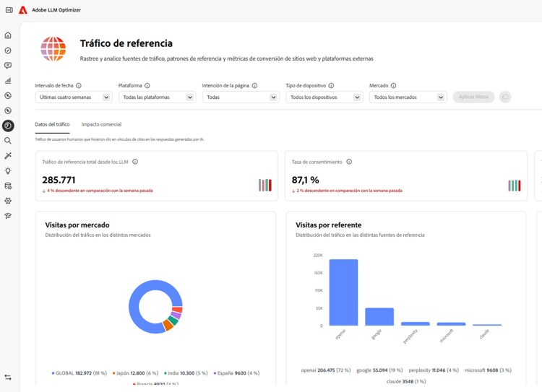This screenshot has height=392, width=542.
Task: Click the info icon next to Mercado
Action: 393,86
